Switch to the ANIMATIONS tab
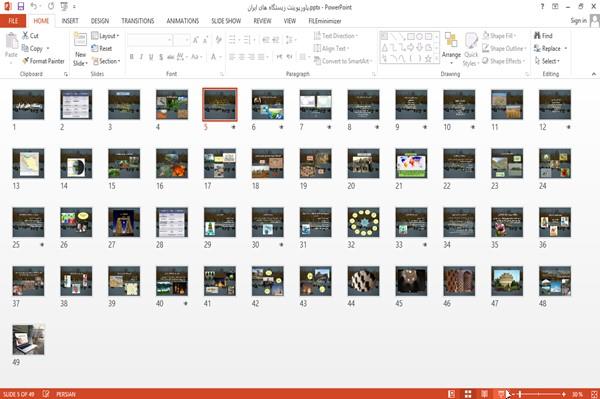This screenshot has width=600, height=399. (x=183, y=21)
